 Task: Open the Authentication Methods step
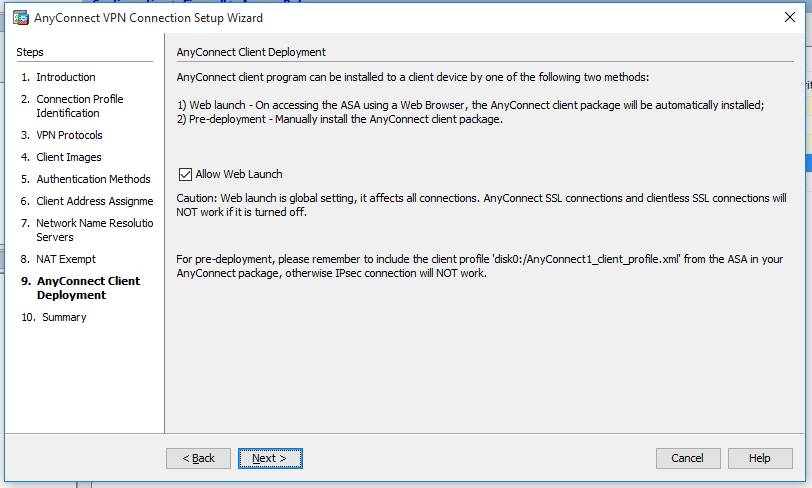coord(93,179)
